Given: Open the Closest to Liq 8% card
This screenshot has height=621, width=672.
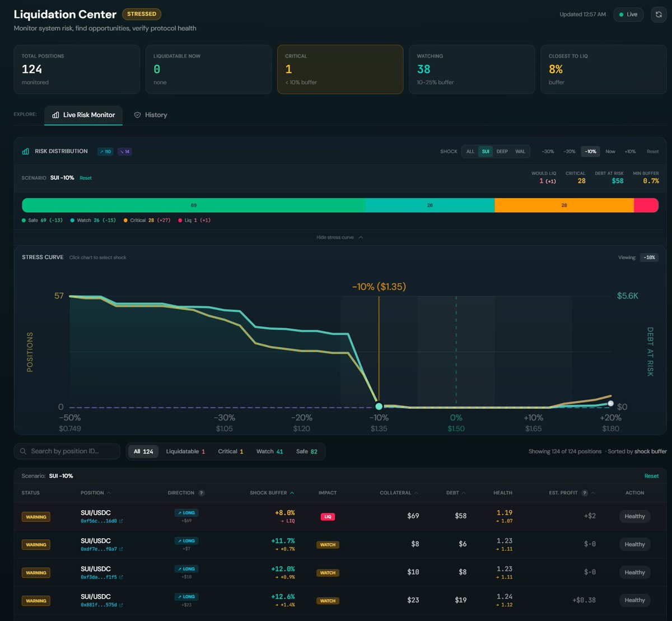Looking at the screenshot, I should point(603,69).
